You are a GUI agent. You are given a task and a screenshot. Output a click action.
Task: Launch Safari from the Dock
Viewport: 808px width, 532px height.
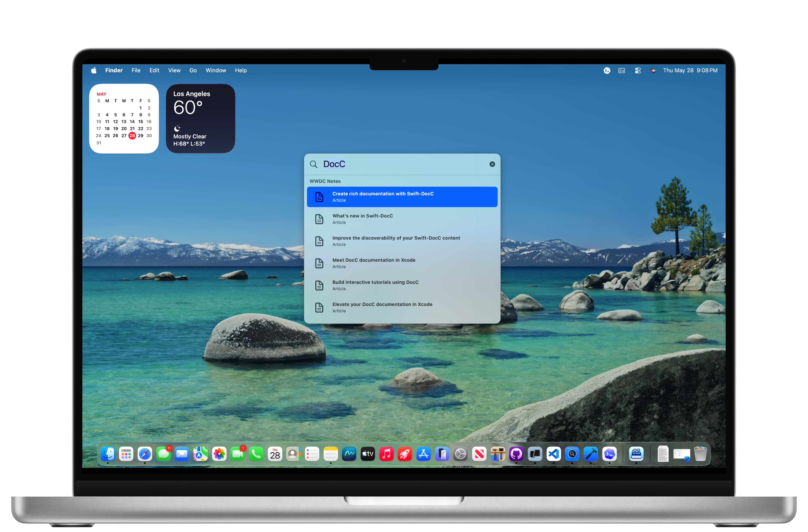click(x=145, y=454)
